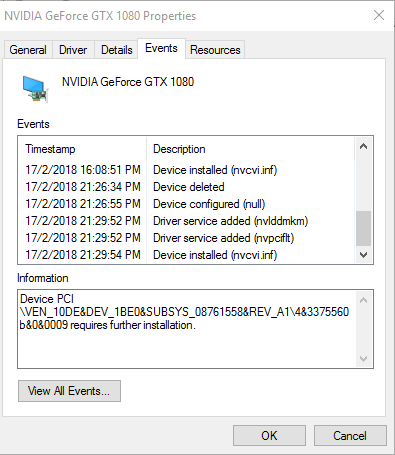This screenshot has width=395, height=455.
Task: Select the Details tab
Action: (x=117, y=50)
